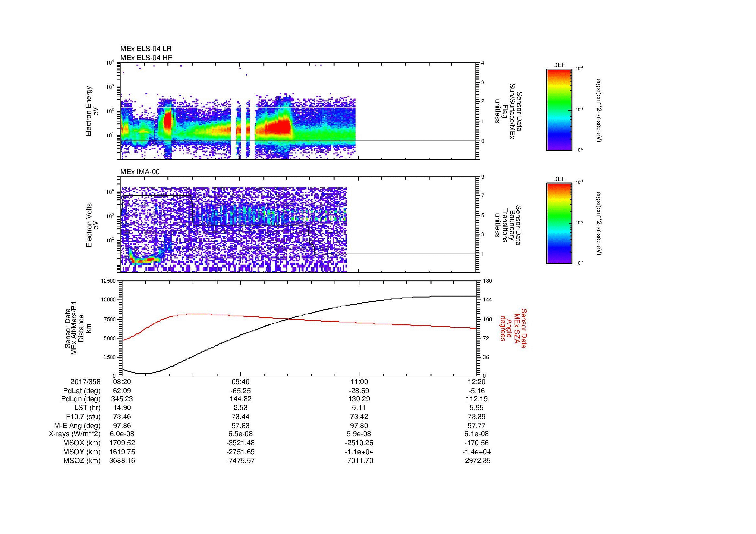Click the 12500 distance axis tick label
This screenshot has width=756, height=534.
click(x=108, y=281)
